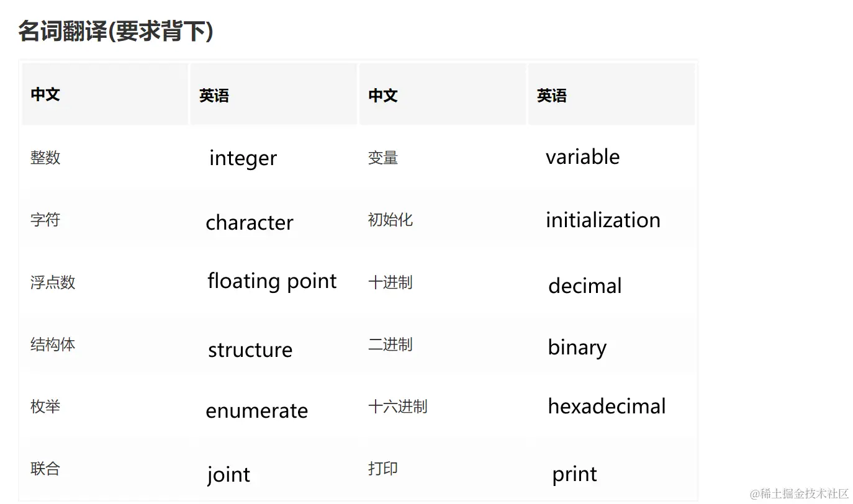Click the first 中文 column header

[45, 94]
